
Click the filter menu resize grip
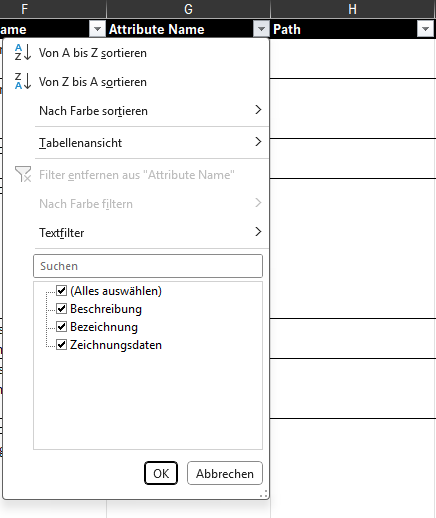(x=264, y=494)
